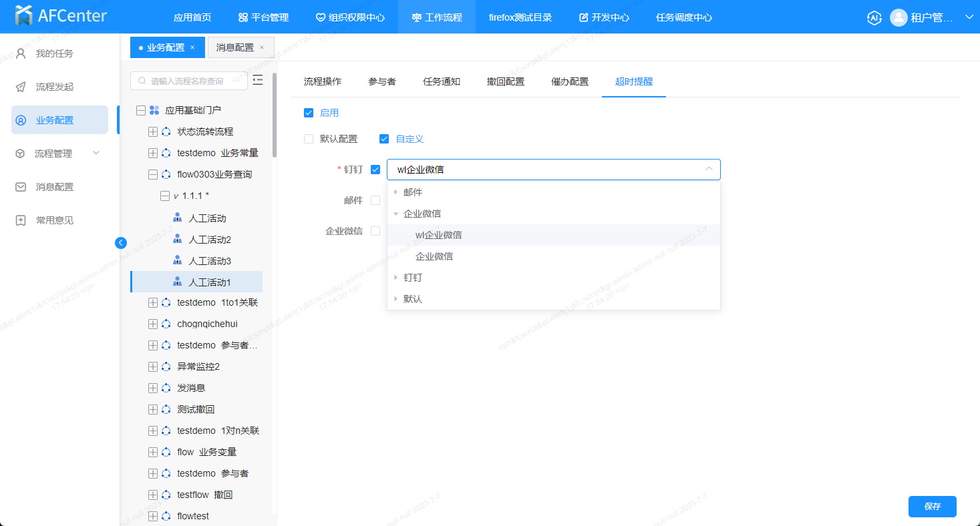Open 组织权限中心 in the top menu
This screenshot has width=980, height=526.
point(350,17)
